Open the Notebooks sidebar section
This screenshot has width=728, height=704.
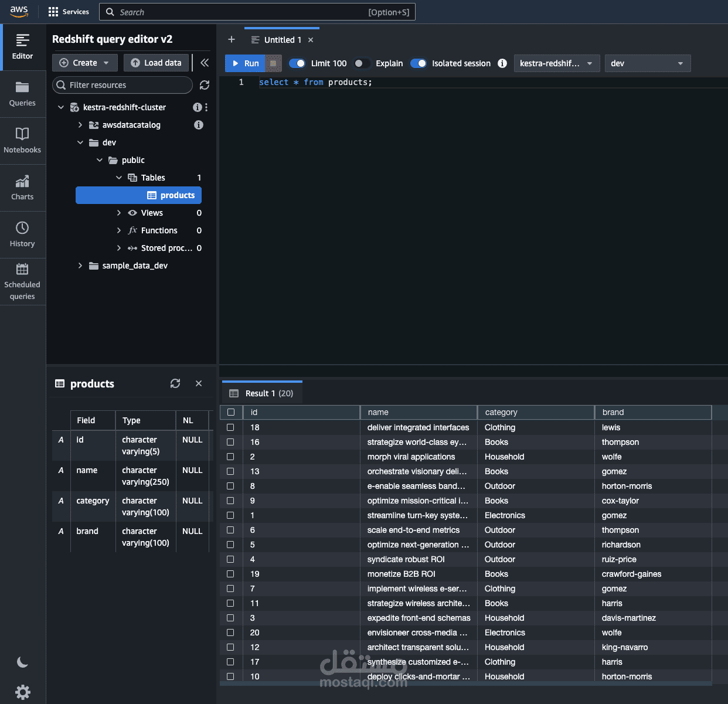coord(22,141)
